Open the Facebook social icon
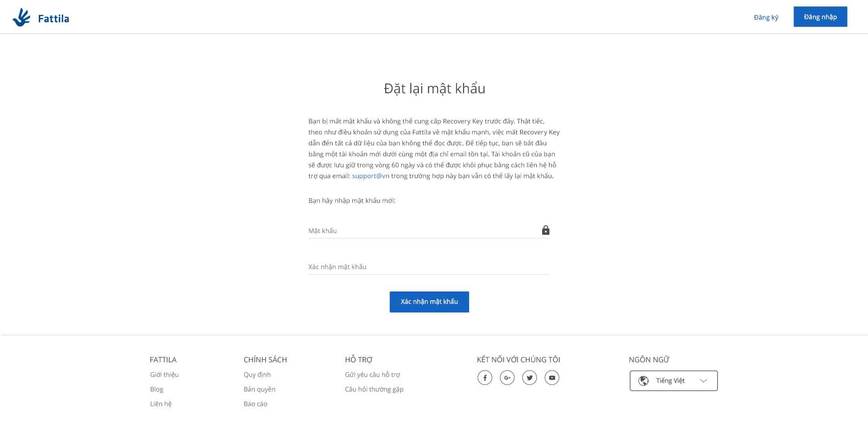 pos(485,378)
